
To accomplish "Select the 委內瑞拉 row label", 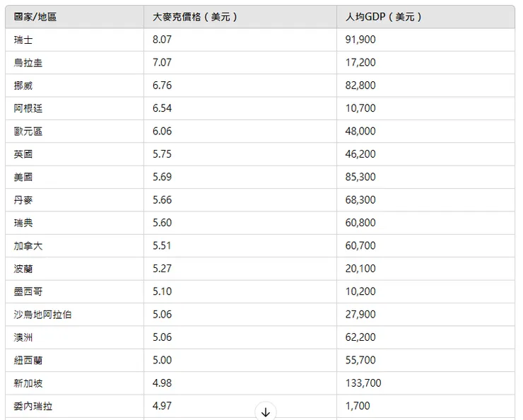I will [33, 406].
